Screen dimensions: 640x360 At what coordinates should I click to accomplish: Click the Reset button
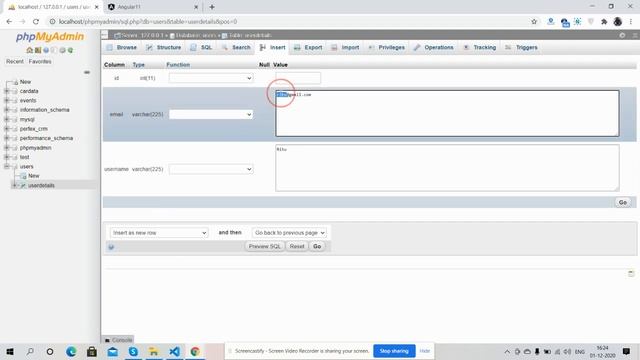297,247
